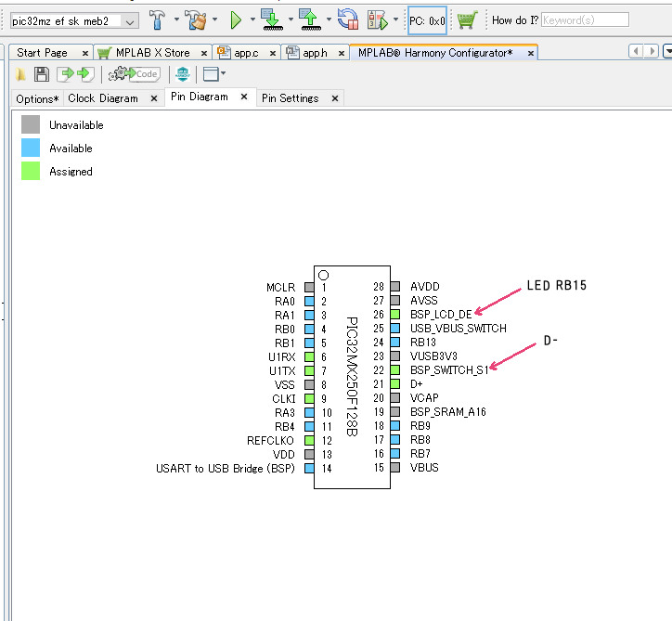Click the export configuration arrow icon
Viewport: 672px width, 621px height.
(65, 74)
